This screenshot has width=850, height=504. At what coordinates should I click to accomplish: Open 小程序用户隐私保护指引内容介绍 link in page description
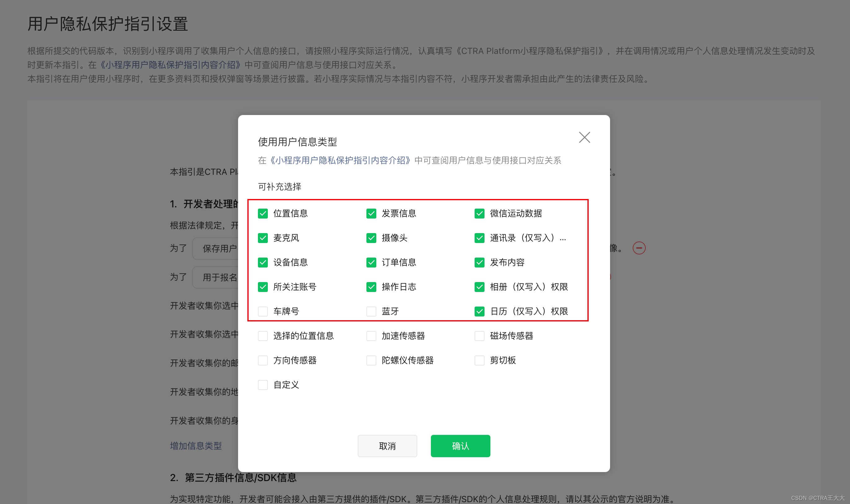click(170, 65)
